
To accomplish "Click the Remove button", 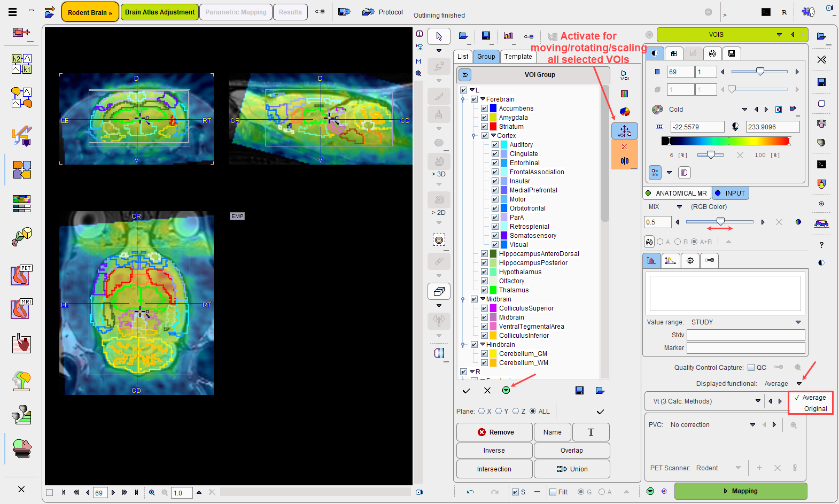I will point(494,432).
